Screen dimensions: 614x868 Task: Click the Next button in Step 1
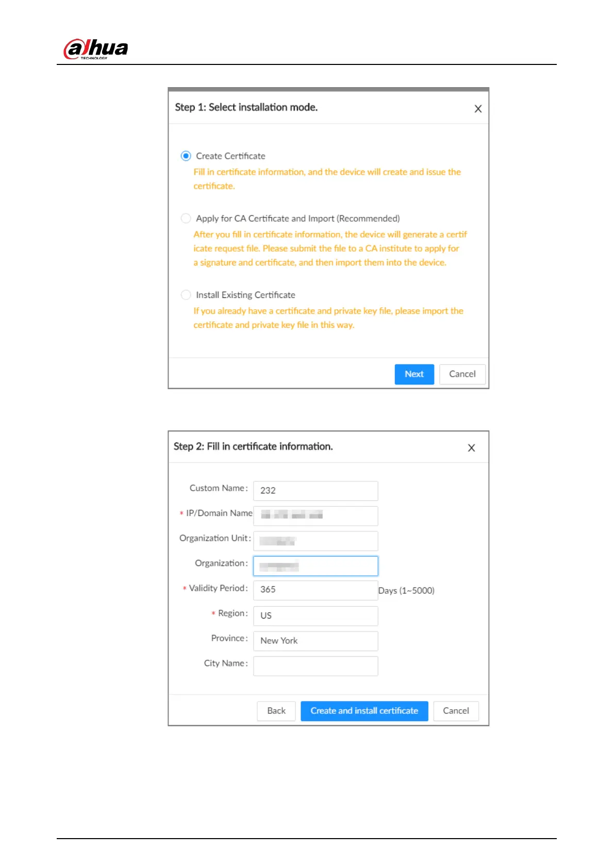coord(414,374)
